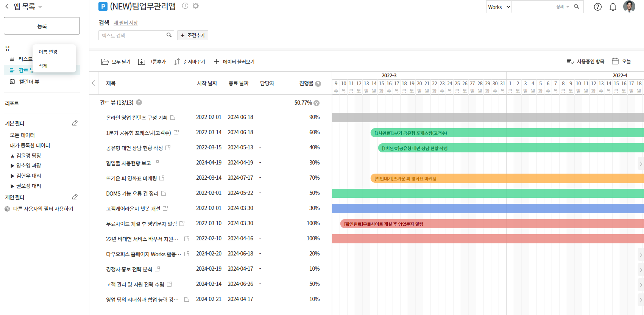
Task: Expand 양소영 과장 filter group
Action: point(12,166)
